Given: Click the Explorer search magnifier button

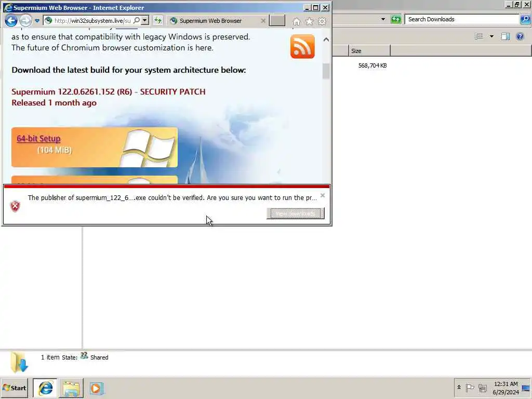Looking at the screenshot, I should [525, 19].
